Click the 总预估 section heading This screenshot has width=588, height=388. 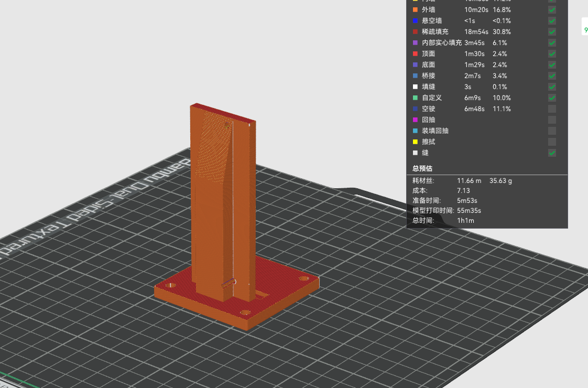[422, 168]
